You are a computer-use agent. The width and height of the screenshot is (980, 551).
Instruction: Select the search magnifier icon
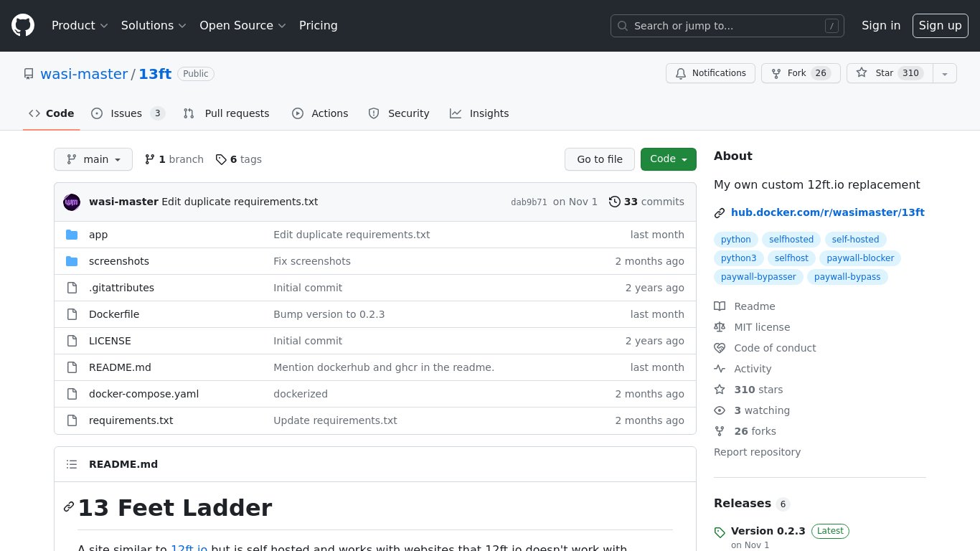coord(623,26)
